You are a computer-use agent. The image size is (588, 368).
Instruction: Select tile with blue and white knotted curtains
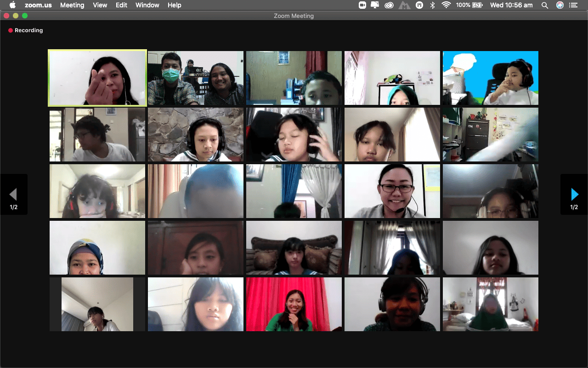click(294, 191)
